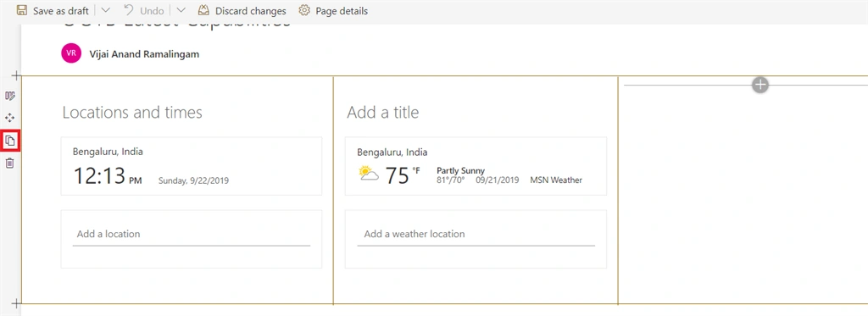Click the Duplicate section icon
The image size is (868, 316).
tap(10, 141)
